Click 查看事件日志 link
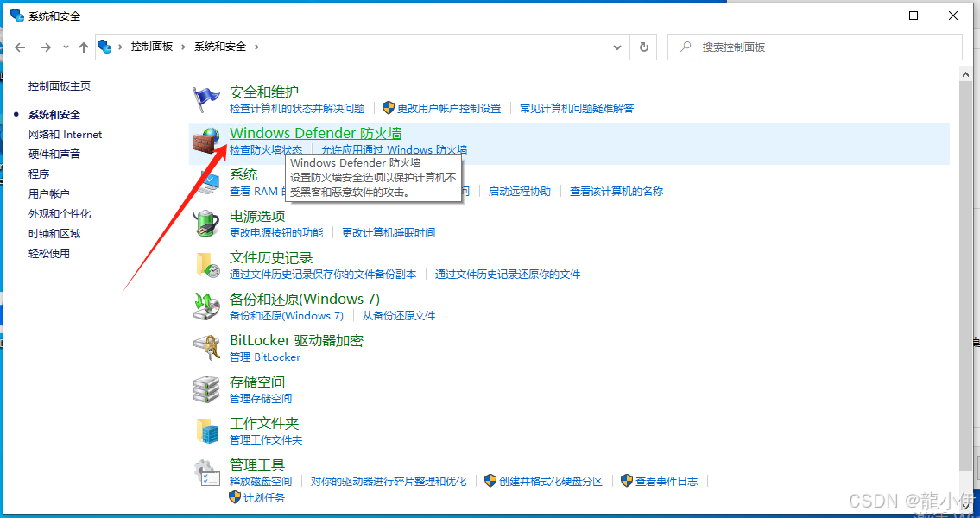The image size is (980, 518). pos(667,482)
